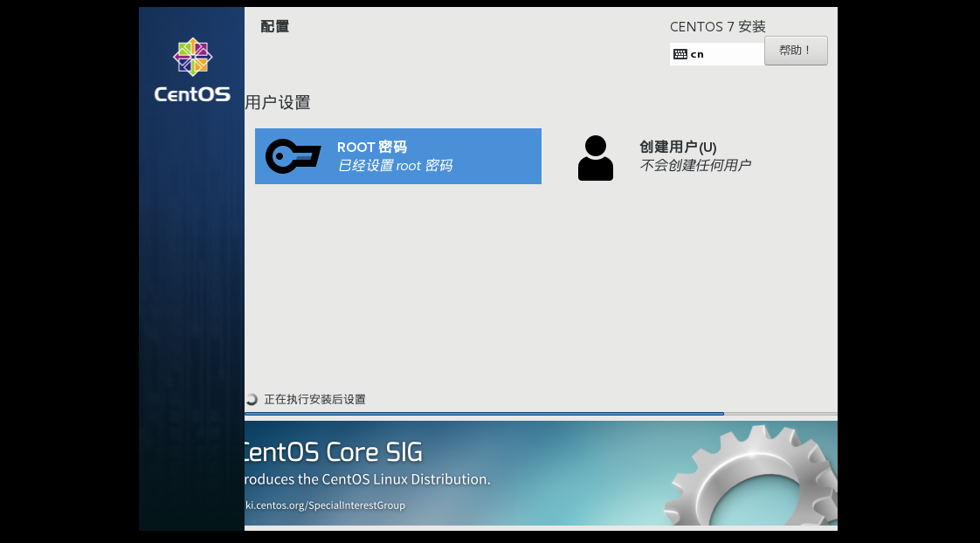
Task: Click the CentOS Core SIG banner title
Action: coord(334,452)
